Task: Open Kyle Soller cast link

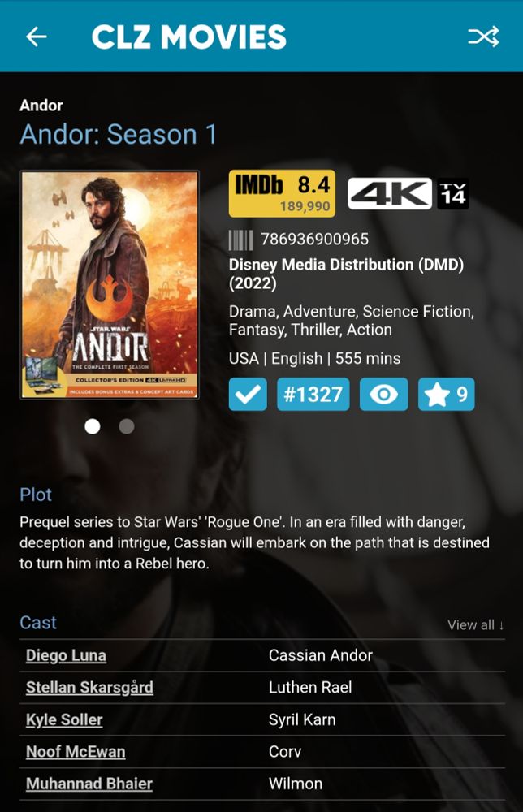Action: 64,719
